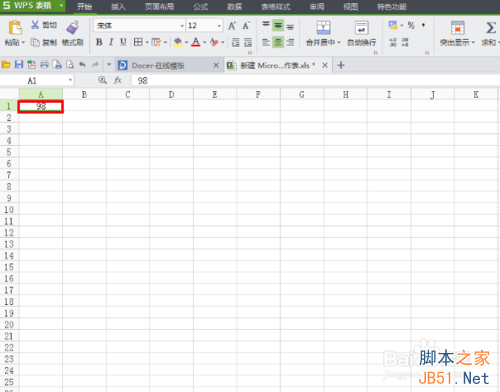The image size is (500, 392).
Task: Select the Format Painter brush
Action: tap(73, 28)
